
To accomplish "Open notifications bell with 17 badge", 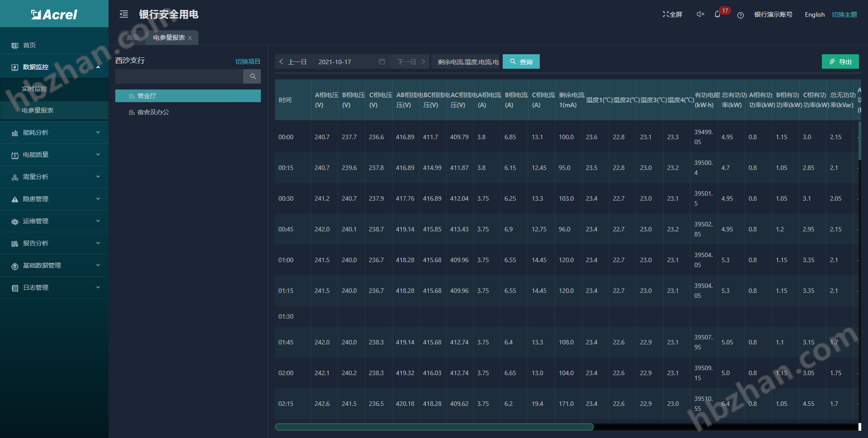I will 717,14.
